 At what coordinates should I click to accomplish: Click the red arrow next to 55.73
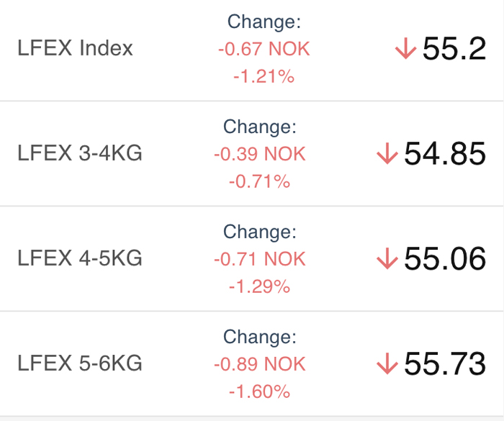tap(387, 363)
